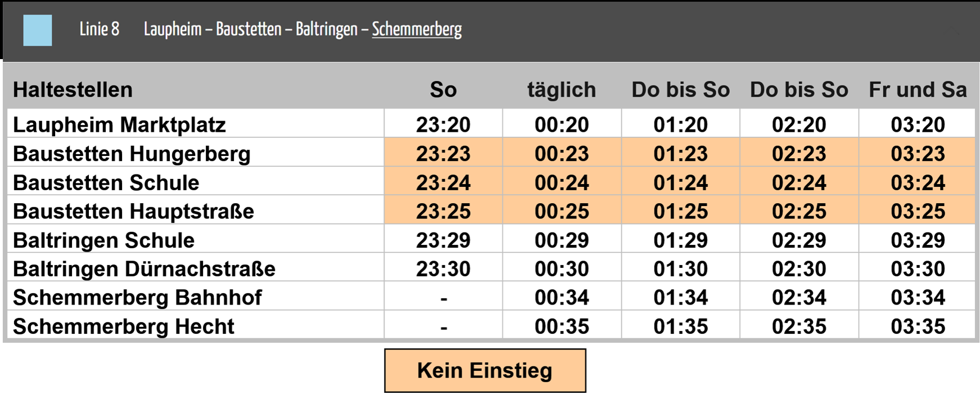980x394 pixels.
Task: Select the Fr und Sa column header
Action: pyautogui.click(x=918, y=89)
